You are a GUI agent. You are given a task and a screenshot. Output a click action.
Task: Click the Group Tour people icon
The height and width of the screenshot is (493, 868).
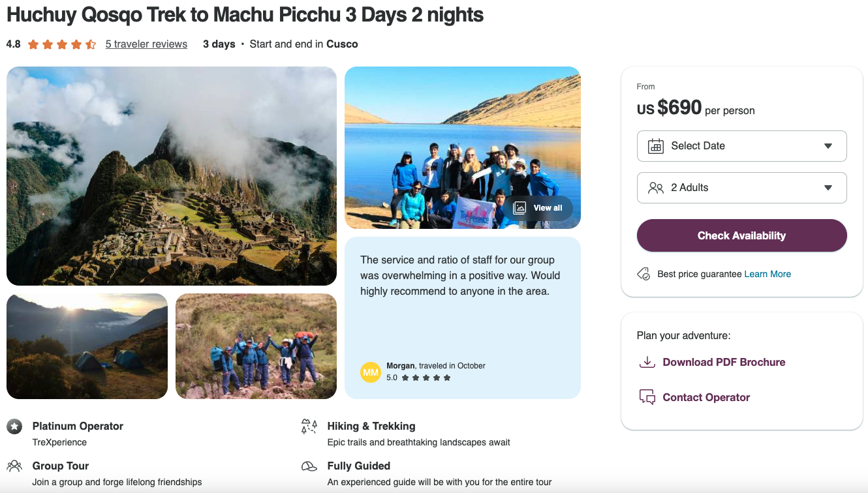point(14,466)
